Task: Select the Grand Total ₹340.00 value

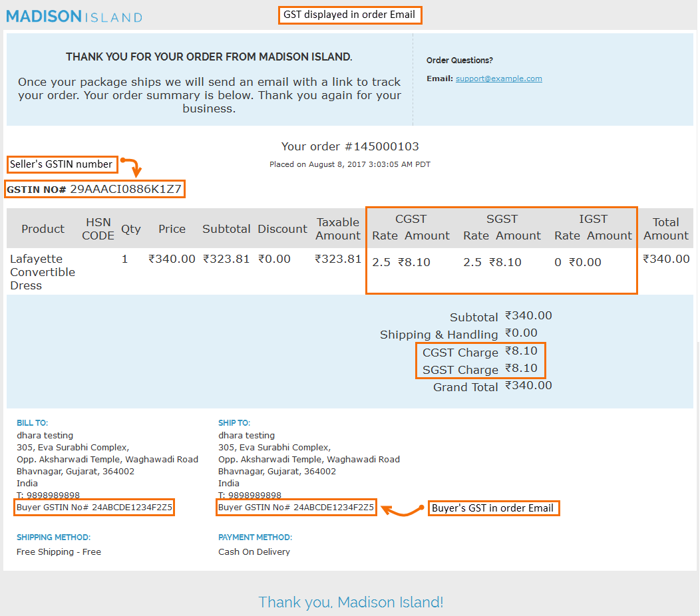Action: pos(527,385)
